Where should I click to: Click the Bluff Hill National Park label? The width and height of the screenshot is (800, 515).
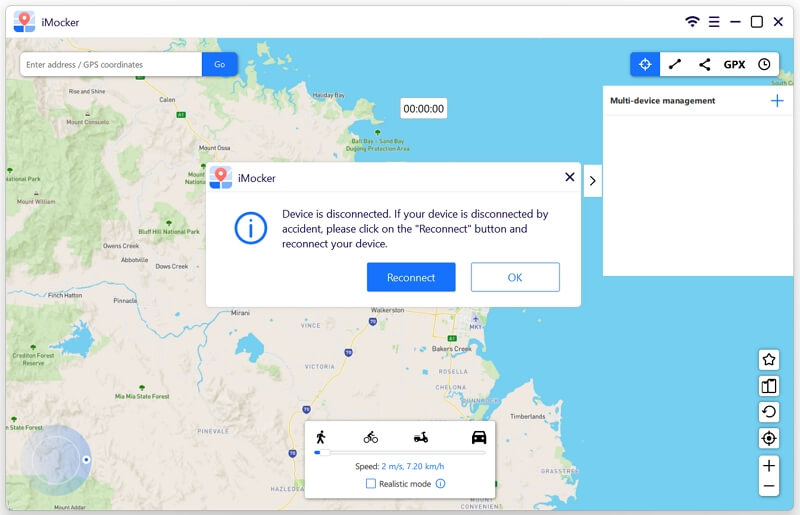[169, 232]
